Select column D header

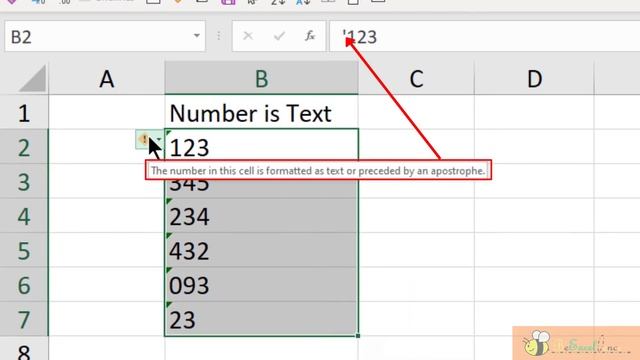534,78
